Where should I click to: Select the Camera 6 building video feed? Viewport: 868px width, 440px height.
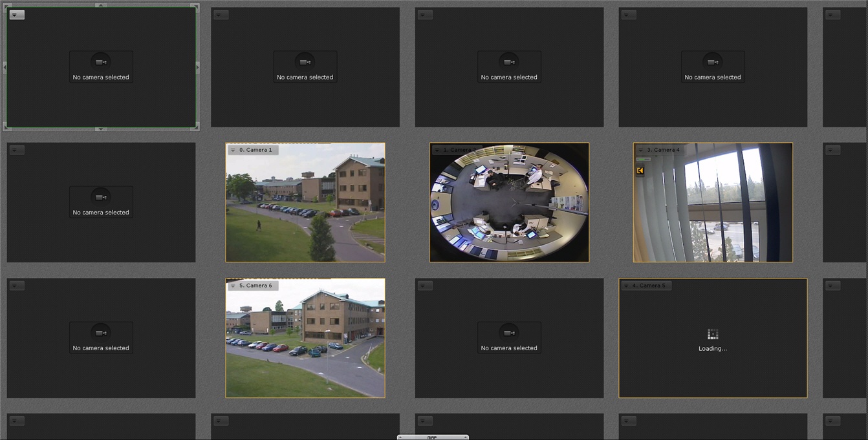[x=305, y=342]
